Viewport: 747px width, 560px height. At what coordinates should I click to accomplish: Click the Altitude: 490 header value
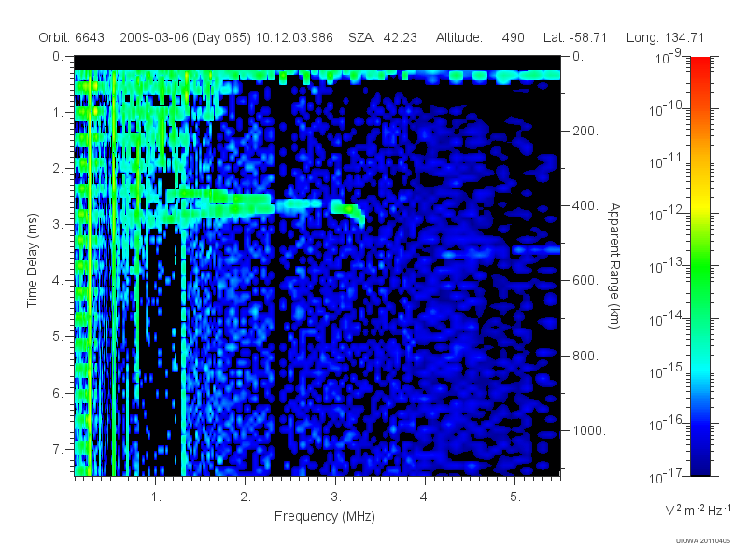point(480,37)
